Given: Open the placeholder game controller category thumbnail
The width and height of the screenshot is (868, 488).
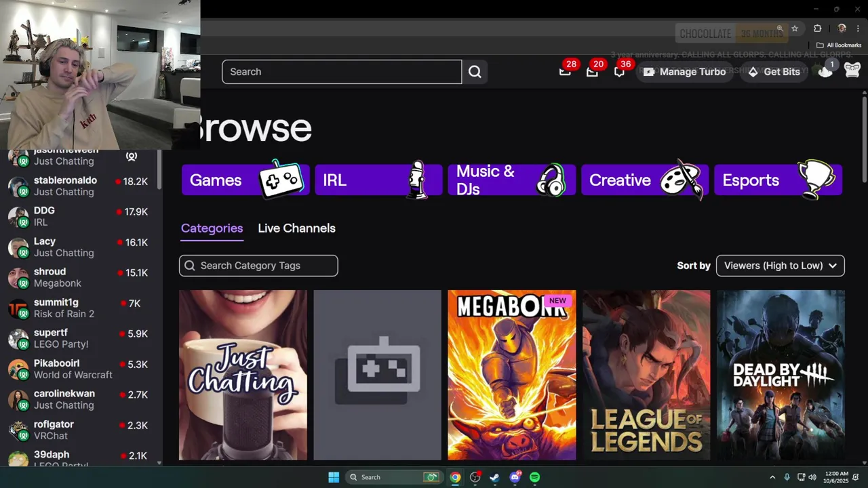Looking at the screenshot, I should (377, 375).
